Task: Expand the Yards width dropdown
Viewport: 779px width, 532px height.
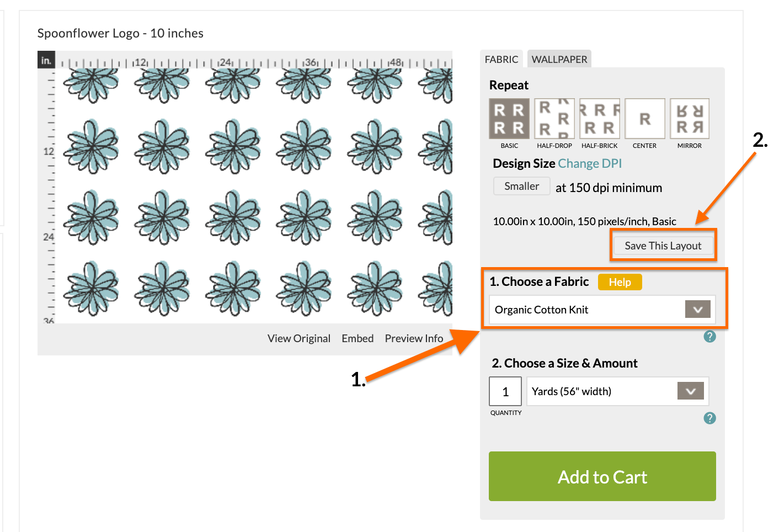Action: click(690, 391)
